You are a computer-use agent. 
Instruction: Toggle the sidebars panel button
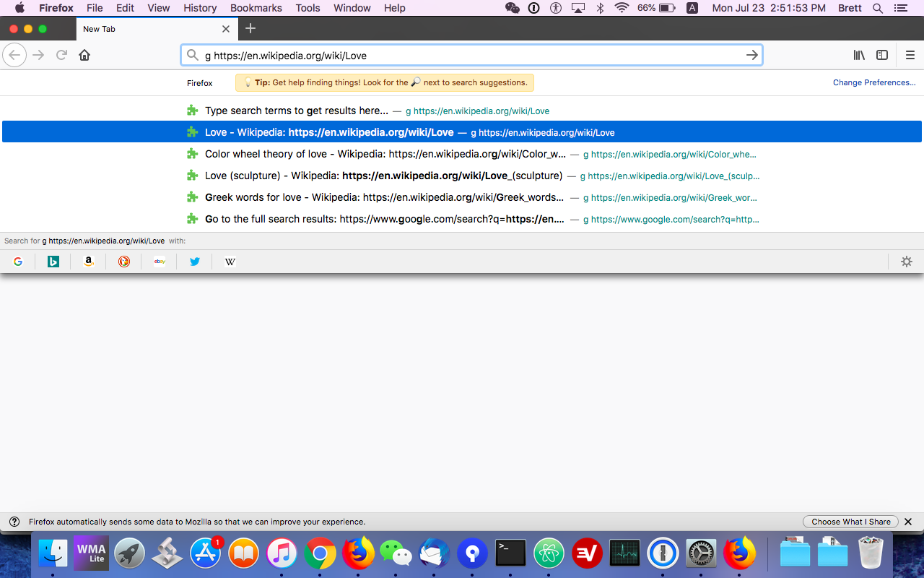coord(882,55)
